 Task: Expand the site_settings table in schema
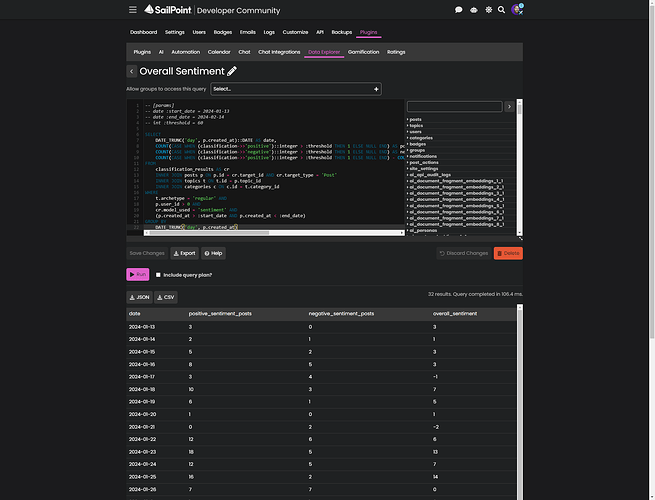click(423, 169)
